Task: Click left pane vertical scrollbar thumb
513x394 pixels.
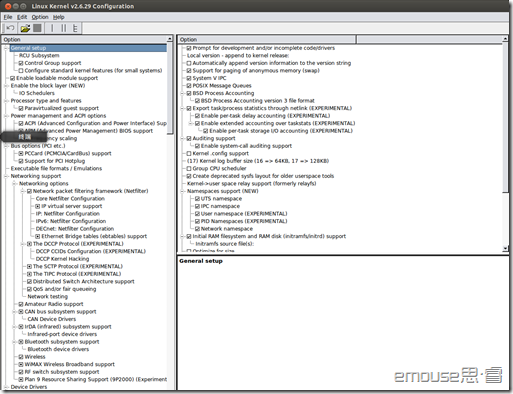Action: [170, 88]
